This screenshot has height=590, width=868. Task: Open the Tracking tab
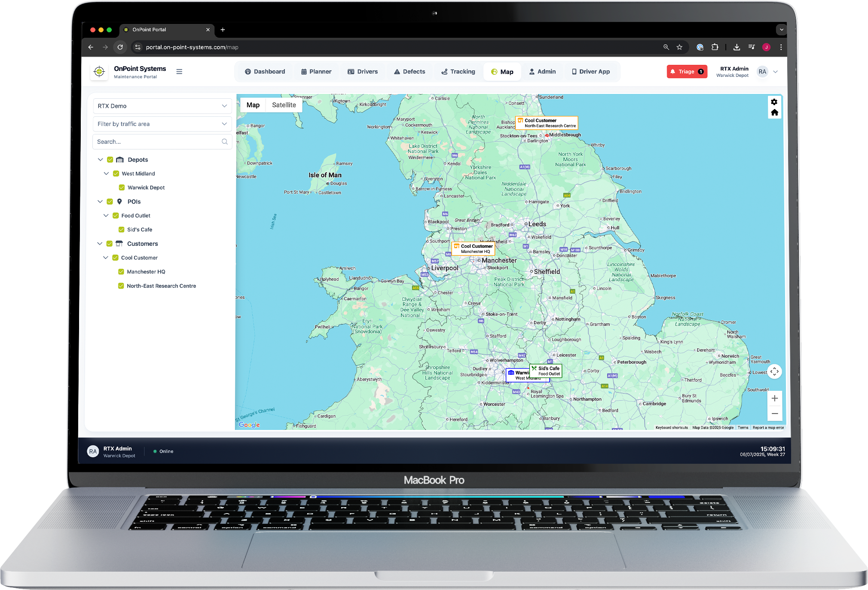[x=458, y=72]
